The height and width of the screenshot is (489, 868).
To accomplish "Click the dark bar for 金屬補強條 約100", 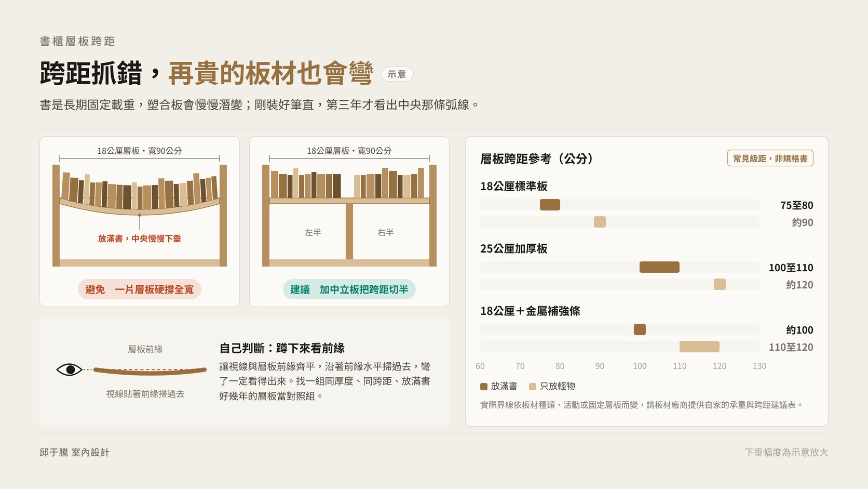I will point(640,329).
